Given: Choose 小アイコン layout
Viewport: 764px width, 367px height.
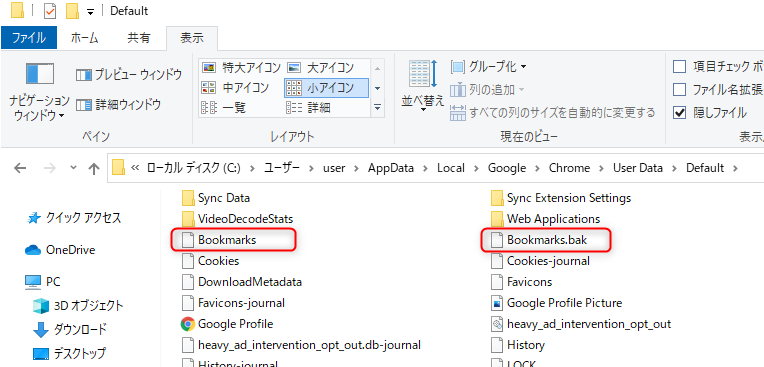Looking at the screenshot, I should point(326,88).
